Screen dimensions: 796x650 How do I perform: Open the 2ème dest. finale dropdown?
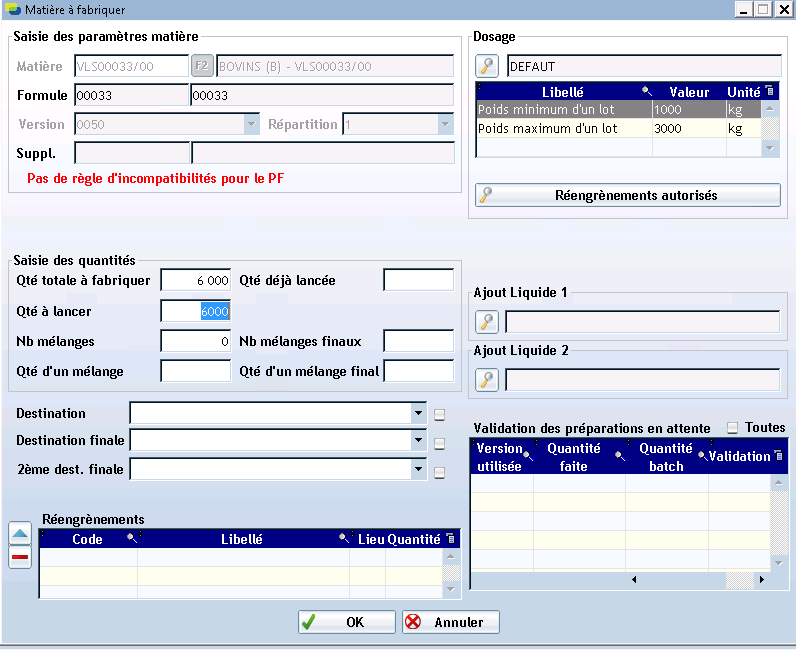point(418,469)
